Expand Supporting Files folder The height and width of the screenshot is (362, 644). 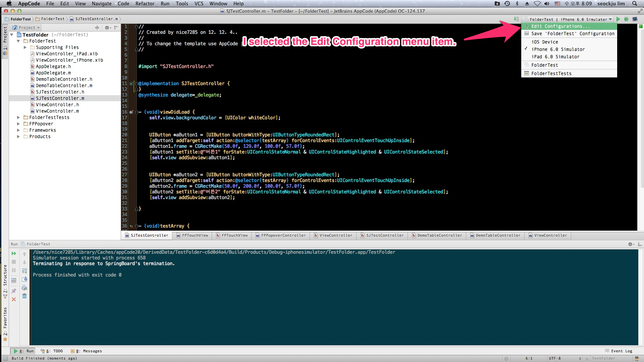25,48
